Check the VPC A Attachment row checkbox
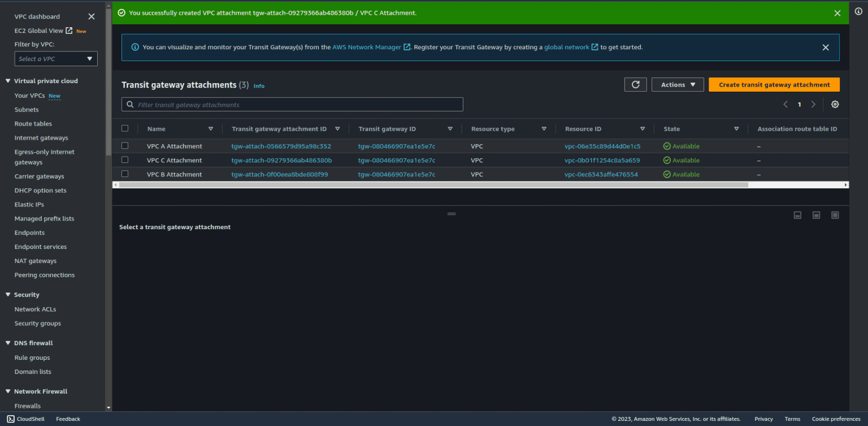The height and width of the screenshot is (426, 868). click(x=125, y=145)
